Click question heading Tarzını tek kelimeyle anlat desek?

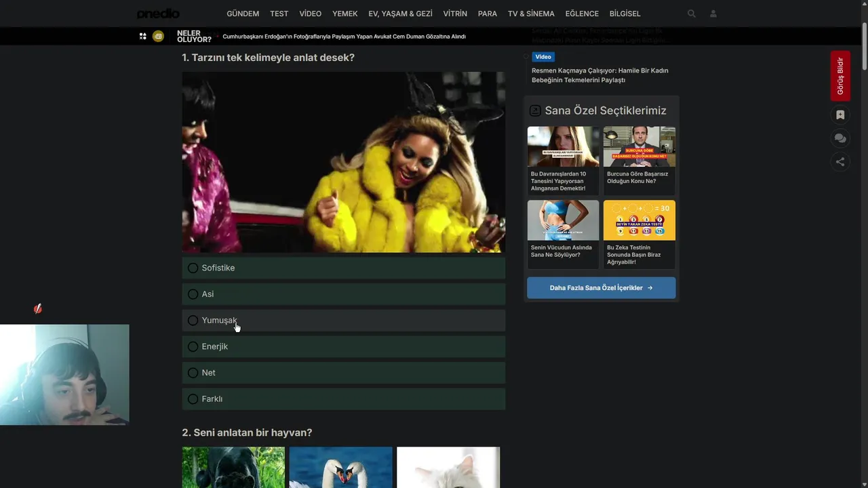(268, 58)
